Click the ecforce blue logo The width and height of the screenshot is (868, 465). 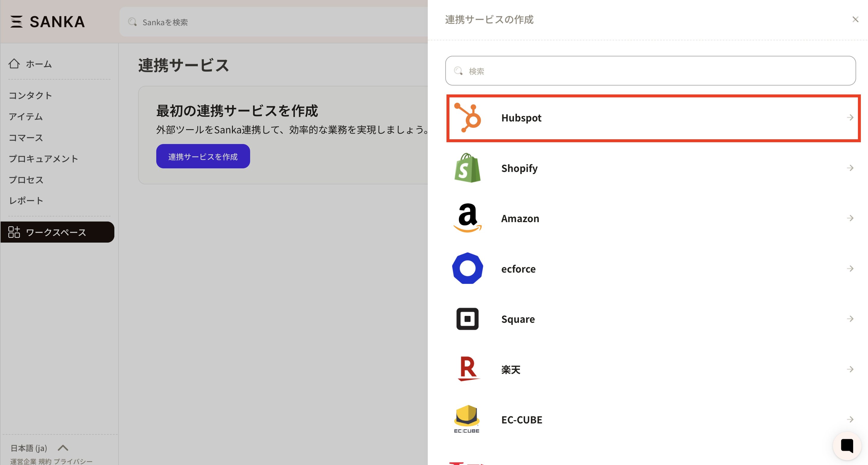[x=467, y=268]
